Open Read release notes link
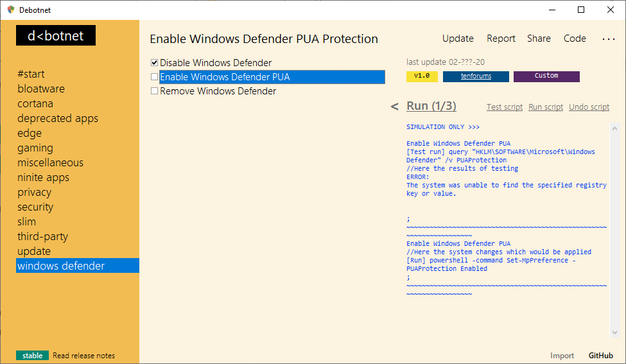 click(x=84, y=355)
